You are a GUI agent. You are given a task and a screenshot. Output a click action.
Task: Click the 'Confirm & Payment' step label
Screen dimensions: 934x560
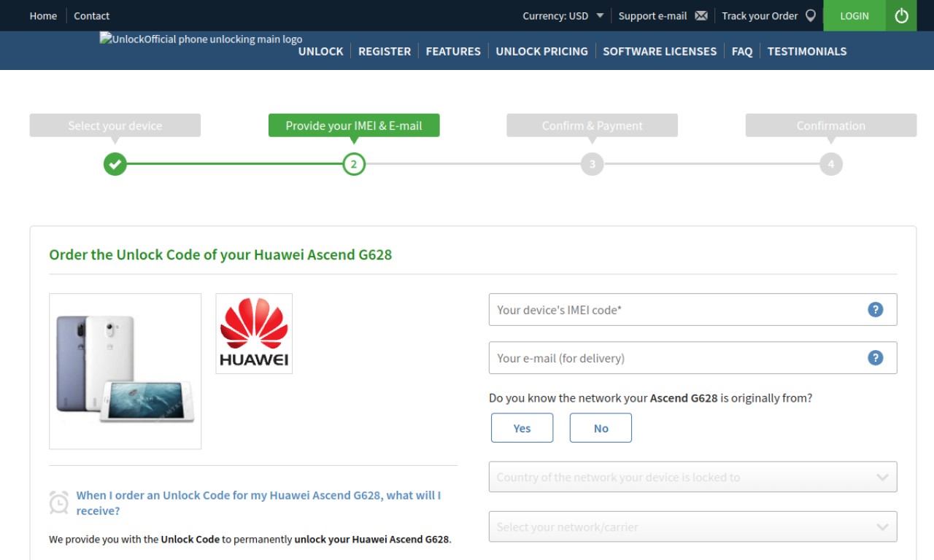click(593, 125)
